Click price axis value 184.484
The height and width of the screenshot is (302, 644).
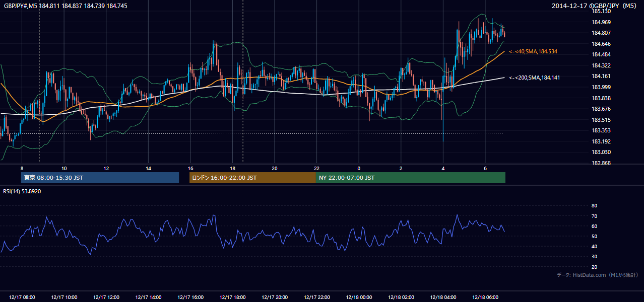click(x=601, y=54)
